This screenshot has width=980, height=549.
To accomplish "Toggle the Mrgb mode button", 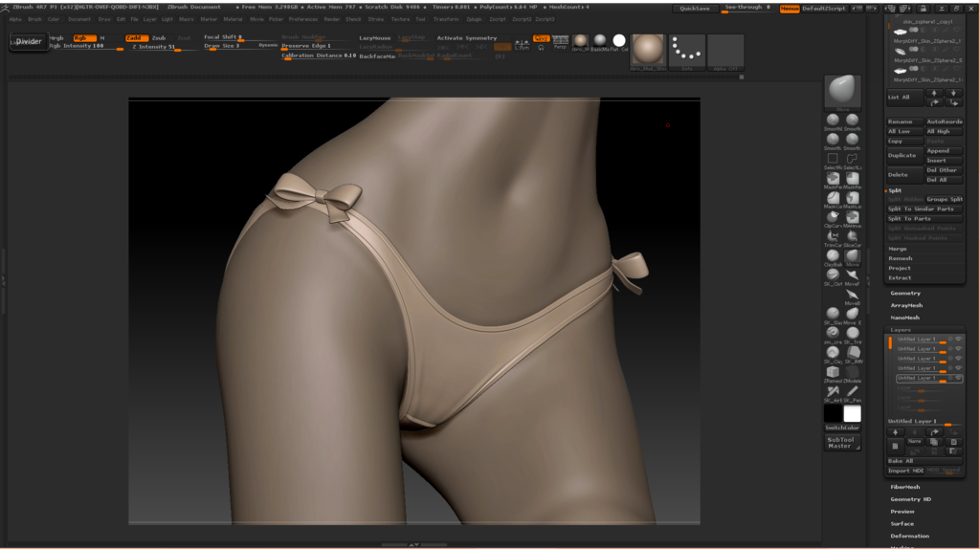I will [x=56, y=38].
